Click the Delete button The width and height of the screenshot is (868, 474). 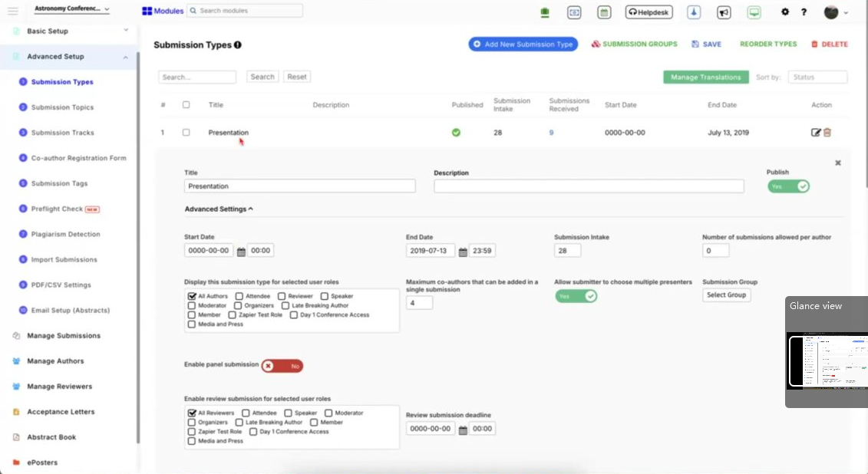pos(830,44)
